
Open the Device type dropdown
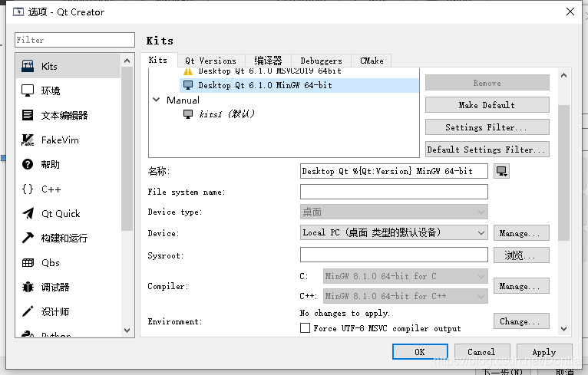pyautogui.click(x=394, y=212)
